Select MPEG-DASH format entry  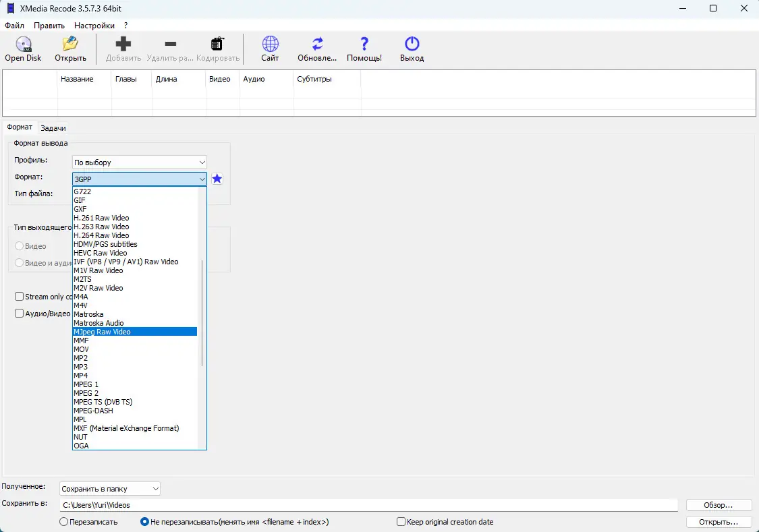135,411
